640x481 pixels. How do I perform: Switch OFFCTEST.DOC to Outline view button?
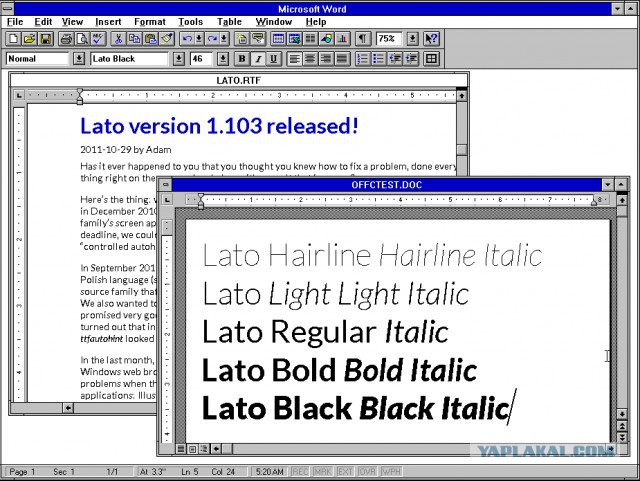pyautogui.click(x=204, y=449)
